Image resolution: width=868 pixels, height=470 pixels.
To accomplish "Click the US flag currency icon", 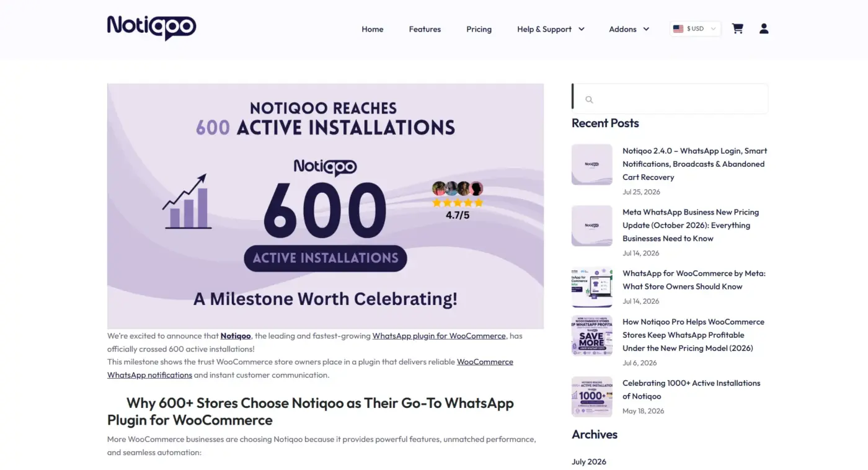I will tap(678, 29).
